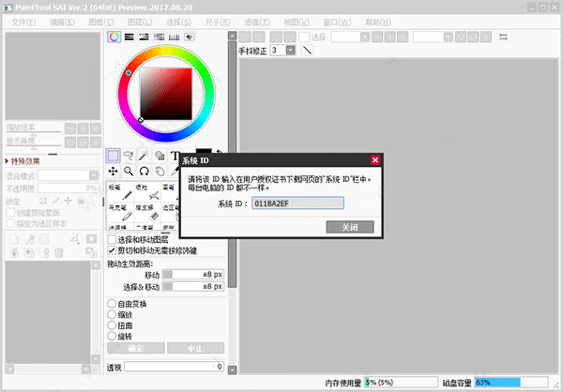Click the 中止 transform button
Viewport: 563px width, 392px height.
(x=196, y=348)
